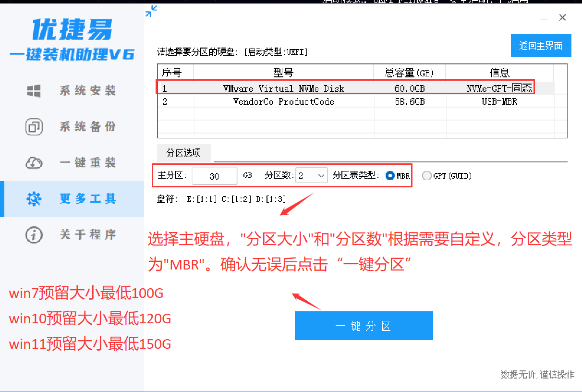Click the 型号 column header
Screen dimensions: 582x392
283,73
